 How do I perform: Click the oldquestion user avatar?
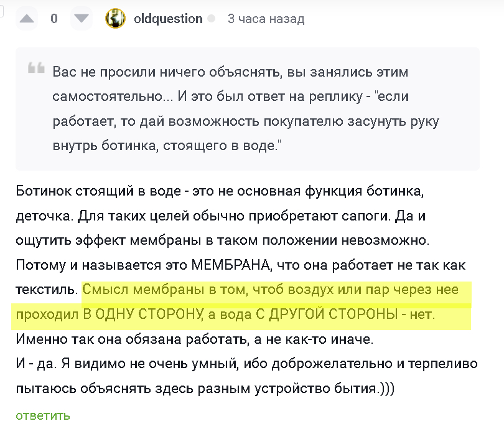(116, 19)
